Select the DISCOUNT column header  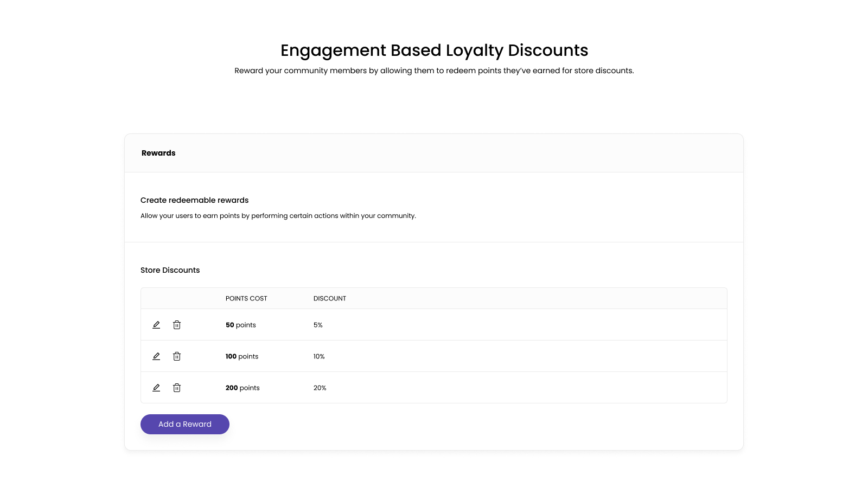(x=330, y=298)
